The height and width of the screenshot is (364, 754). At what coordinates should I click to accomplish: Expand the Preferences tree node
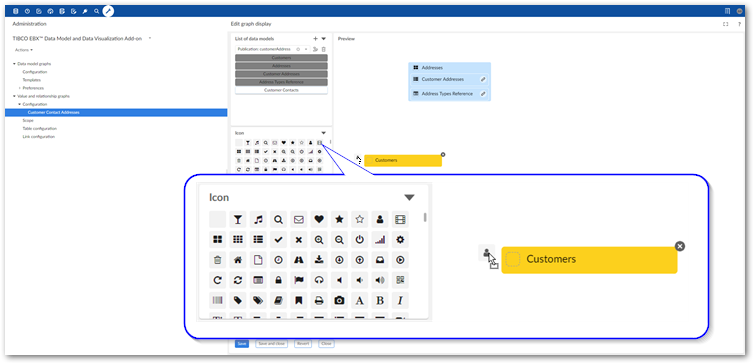(x=19, y=88)
